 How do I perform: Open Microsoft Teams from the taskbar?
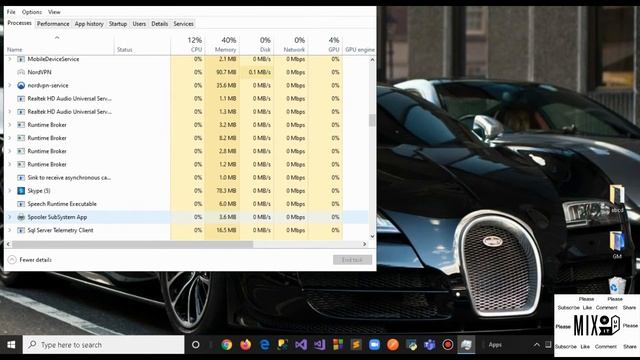[x=429, y=345]
